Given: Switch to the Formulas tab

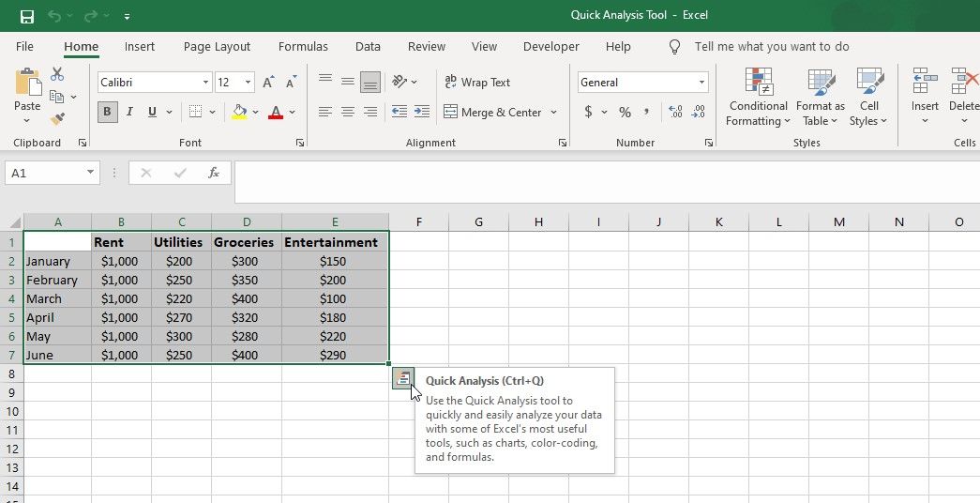Looking at the screenshot, I should [x=303, y=47].
